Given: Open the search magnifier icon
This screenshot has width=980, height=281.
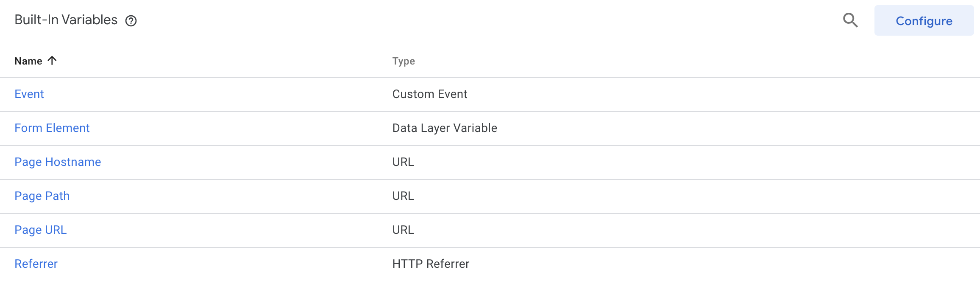Looking at the screenshot, I should click(x=850, y=20).
